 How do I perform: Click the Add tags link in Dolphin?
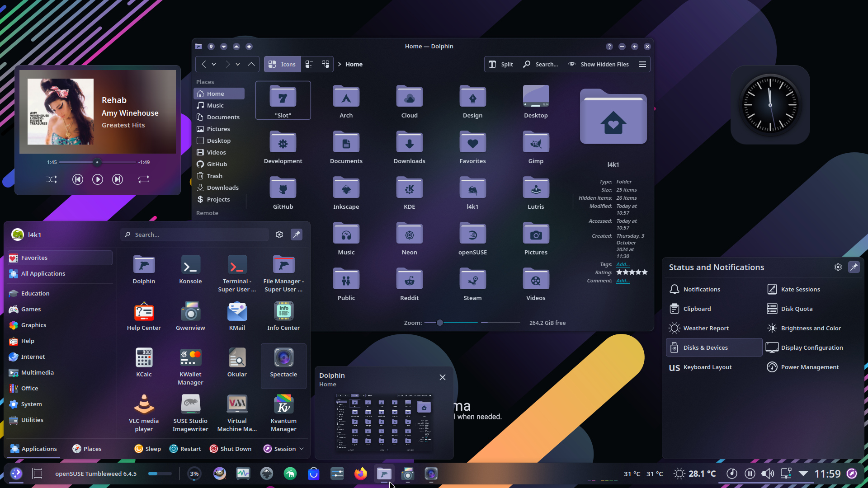623,264
